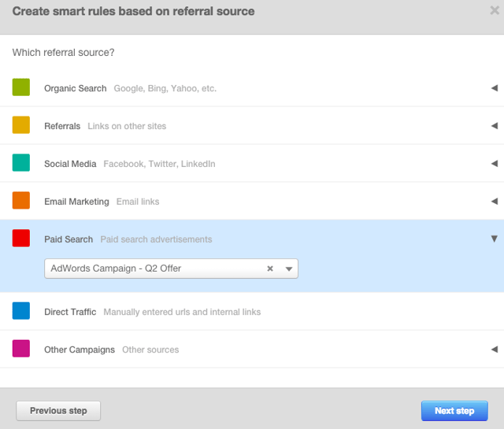504x429 pixels.
Task: Collapse the Paid Search row arrow
Action: pos(494,239)
